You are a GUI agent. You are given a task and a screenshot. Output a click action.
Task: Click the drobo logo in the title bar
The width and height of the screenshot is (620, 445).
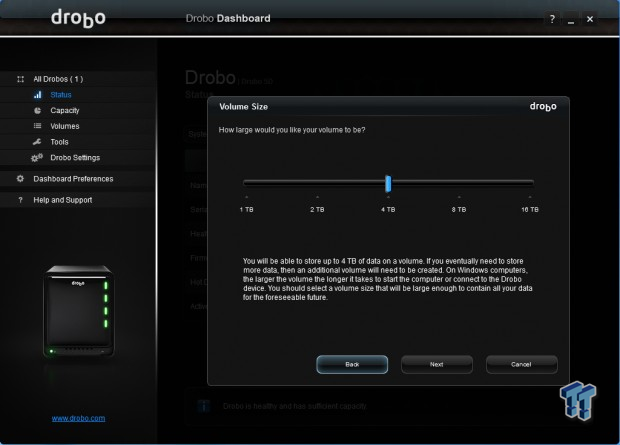point(78,18)
